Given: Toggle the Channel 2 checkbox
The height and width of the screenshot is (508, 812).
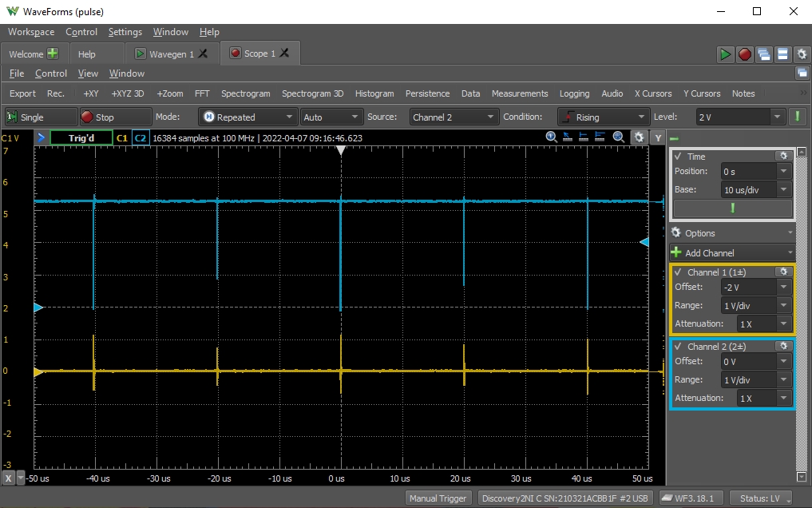Looking at the screenshot, I should (678, 346).
